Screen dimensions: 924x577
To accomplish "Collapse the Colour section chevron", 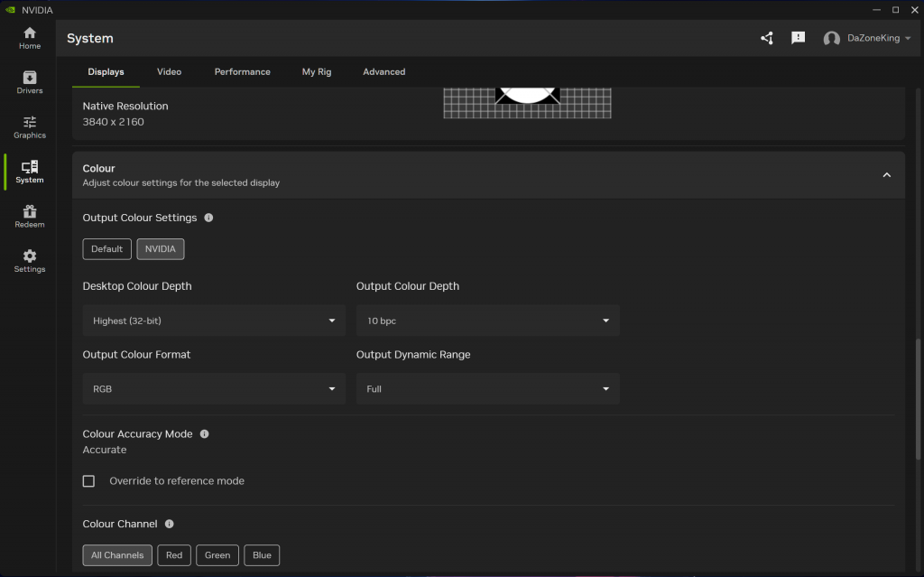I will (x=887, y=175).
